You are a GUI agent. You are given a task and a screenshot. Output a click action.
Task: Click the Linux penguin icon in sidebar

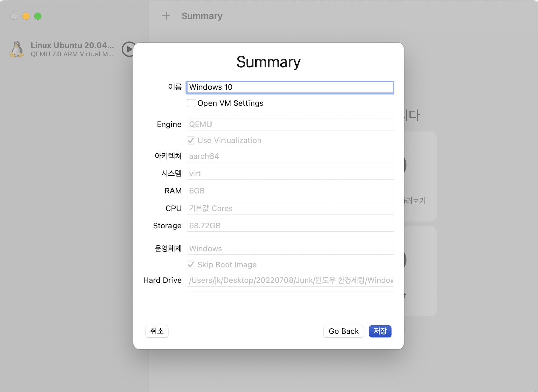tap(17, 49)
